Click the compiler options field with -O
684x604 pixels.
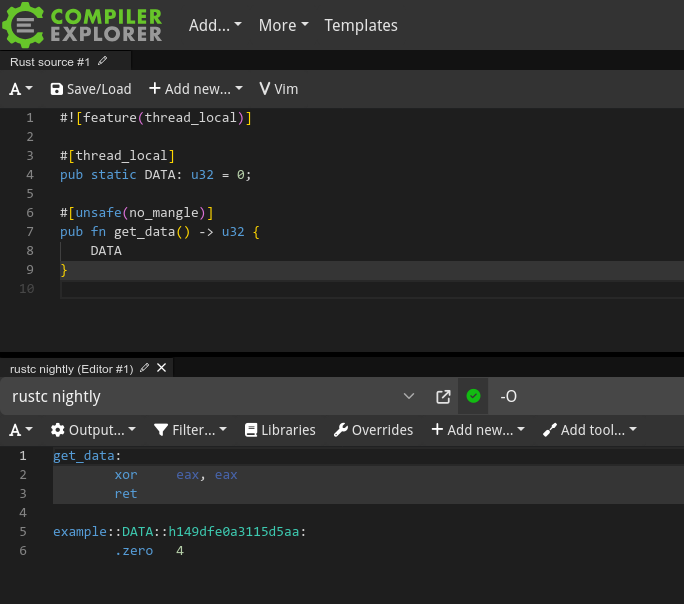point(585,396)
